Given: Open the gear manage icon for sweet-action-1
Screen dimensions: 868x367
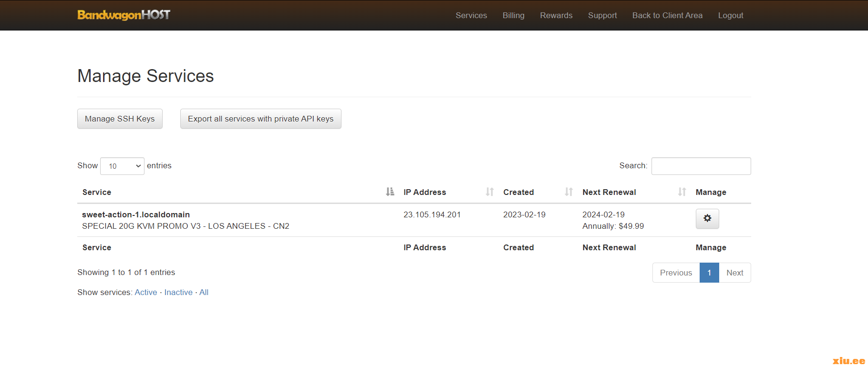Looking at the screenshot, I should [x=707, y=218].
